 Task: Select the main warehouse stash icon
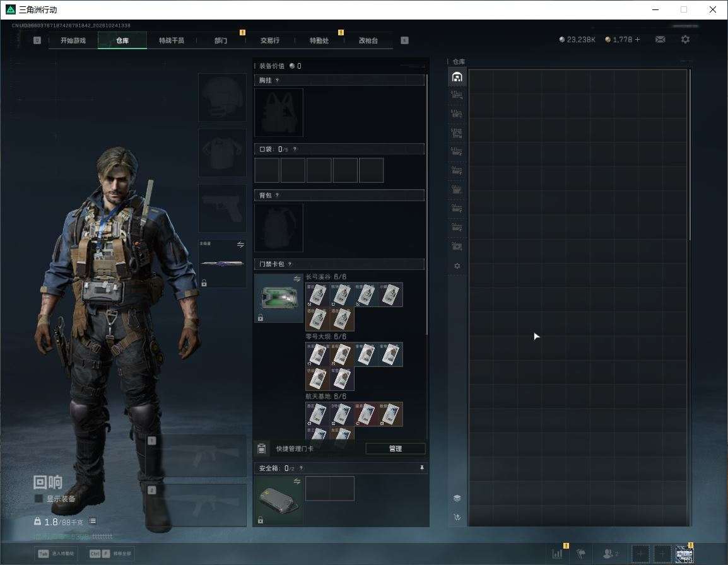click(457, 77)
